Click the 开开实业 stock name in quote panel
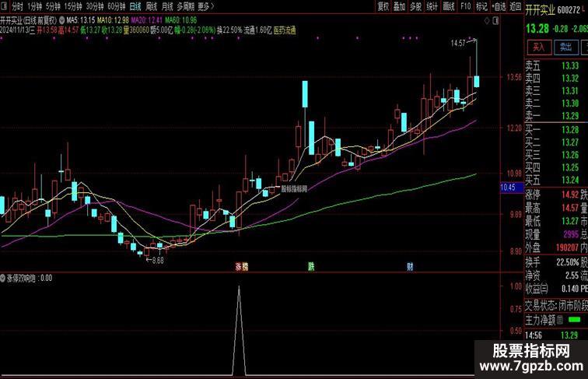The height and width of the screenshot is (379, 588). (540, 10)
